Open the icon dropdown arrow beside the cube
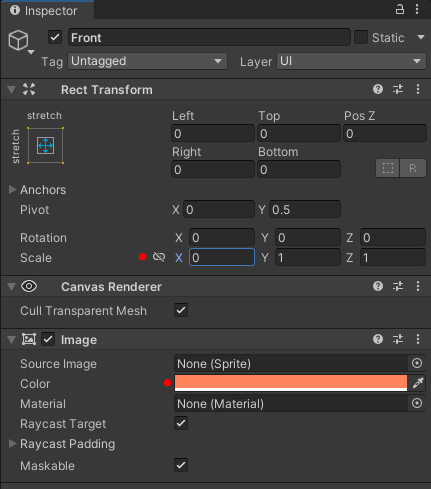 click(31, 52)
